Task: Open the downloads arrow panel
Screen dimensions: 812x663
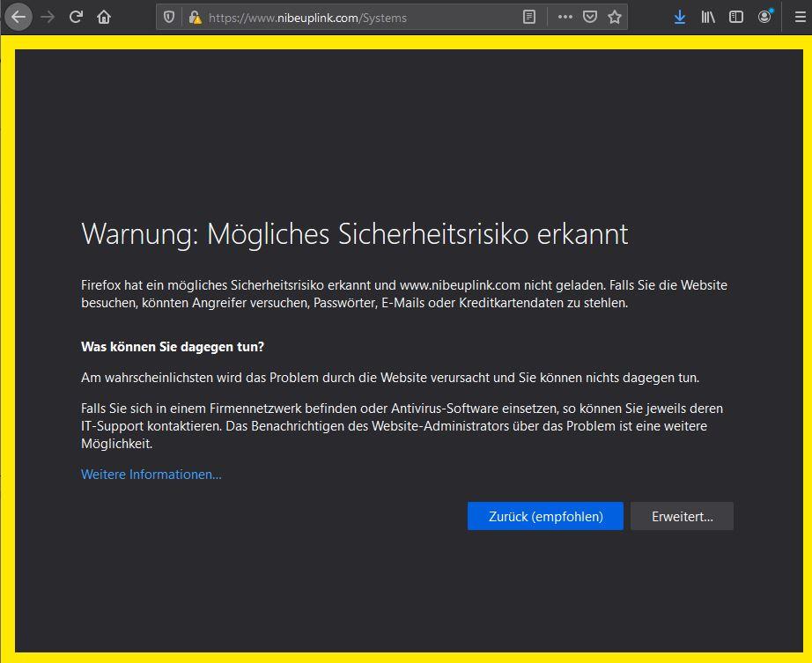Action: click(x=680, y=17)
